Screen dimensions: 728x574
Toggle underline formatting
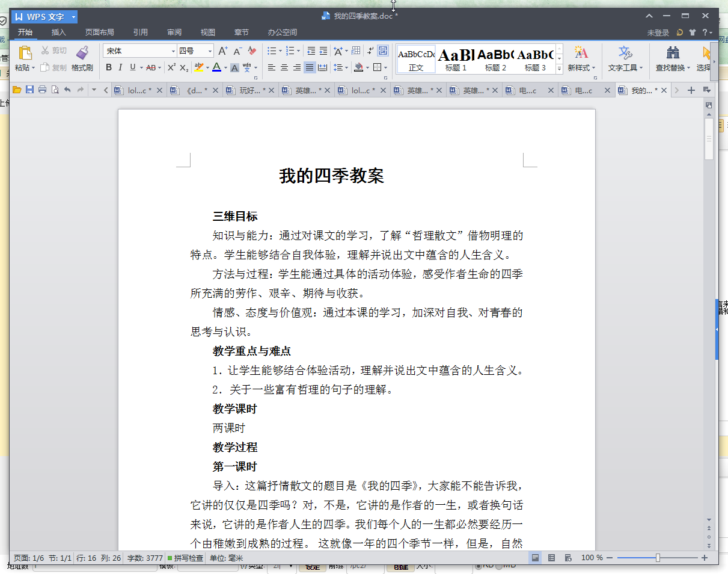[132, 67]
